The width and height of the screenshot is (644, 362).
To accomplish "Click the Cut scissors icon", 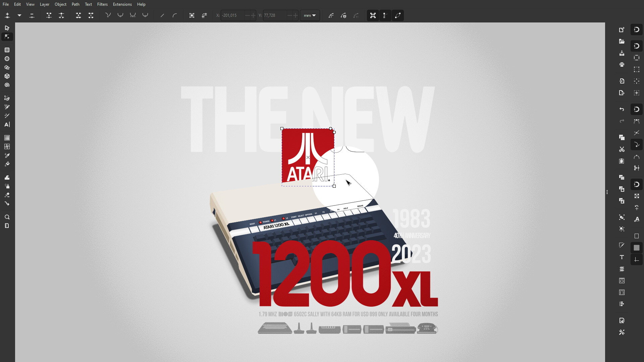I will (x=622, y=149).
